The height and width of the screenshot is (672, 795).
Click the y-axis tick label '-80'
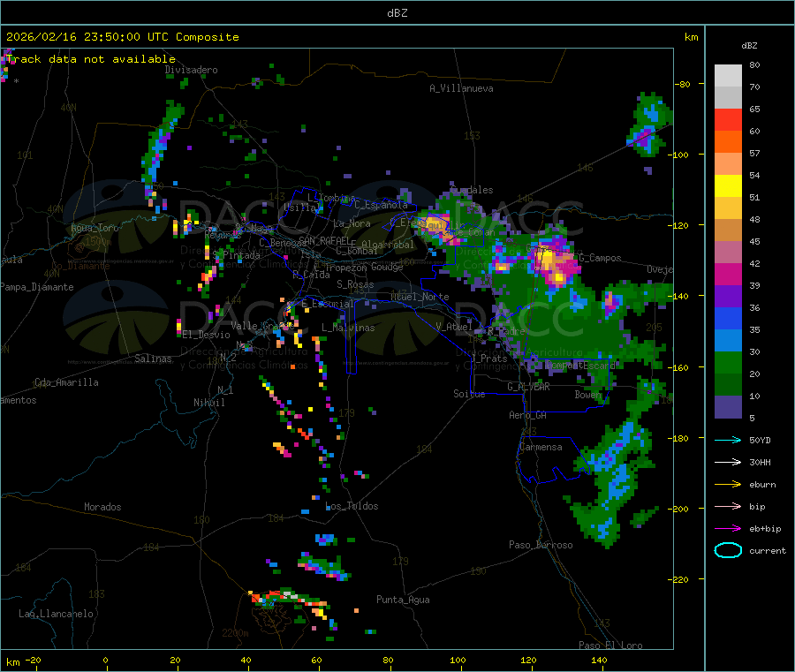pyautogui.click(x=683, y=84)
